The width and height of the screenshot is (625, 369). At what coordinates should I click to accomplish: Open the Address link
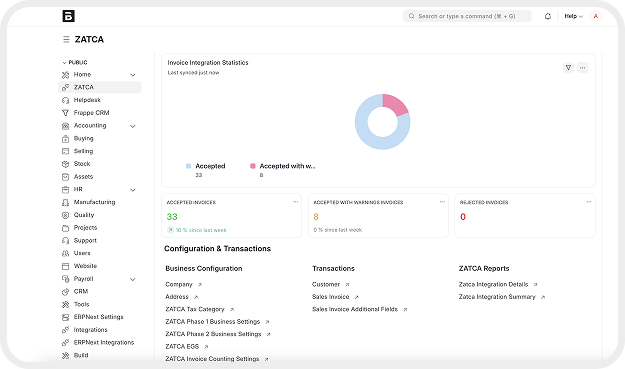[177, 297]
